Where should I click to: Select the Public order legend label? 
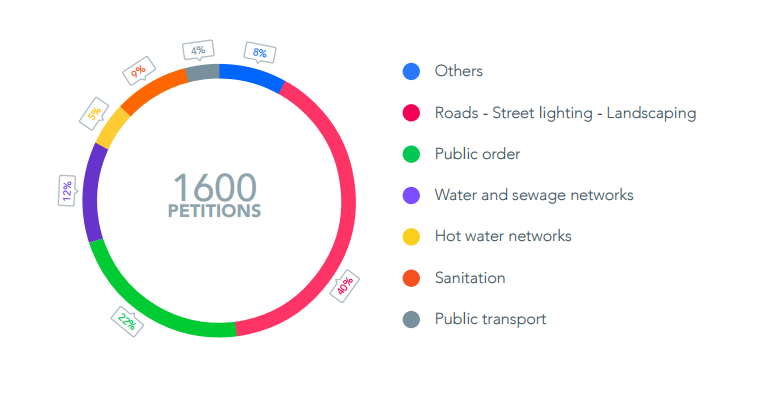[x=477, y=154]
